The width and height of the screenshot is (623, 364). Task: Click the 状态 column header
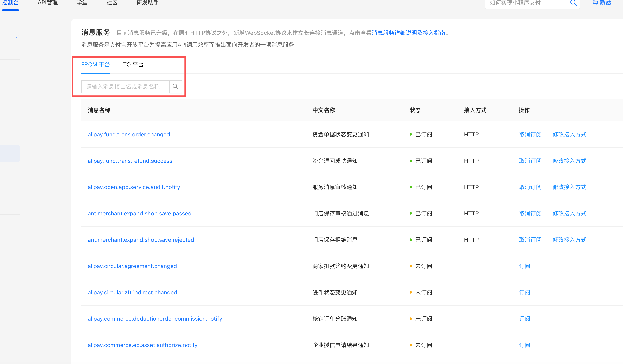(415, 110)
